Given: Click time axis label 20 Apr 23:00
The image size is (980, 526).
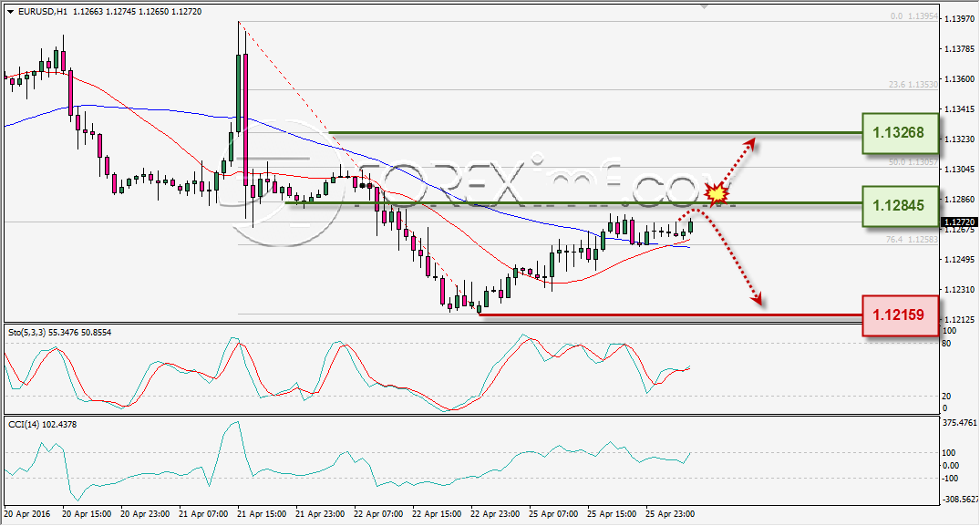Looking at the screenshot, I should [x=145, y=513].
